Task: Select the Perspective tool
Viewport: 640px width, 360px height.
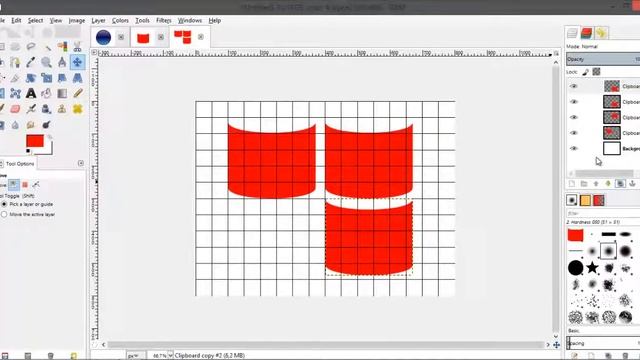Action: tap(77, 78)
